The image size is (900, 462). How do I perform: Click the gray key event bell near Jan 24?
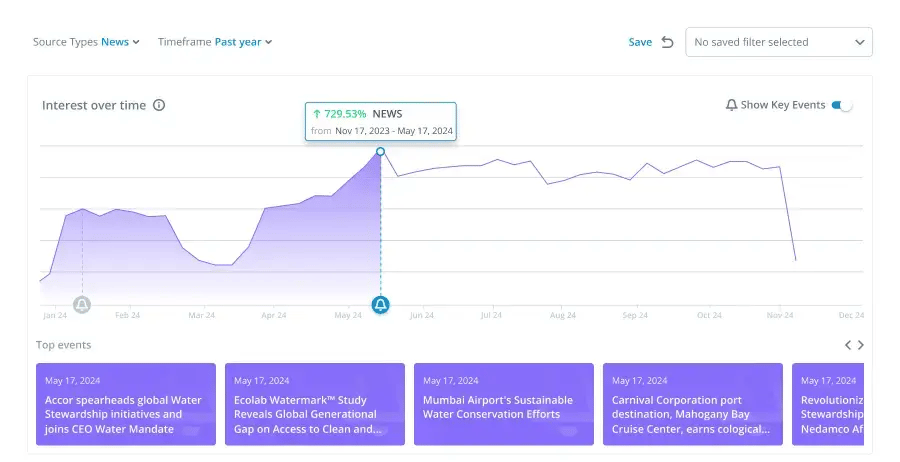pos(82,304)
